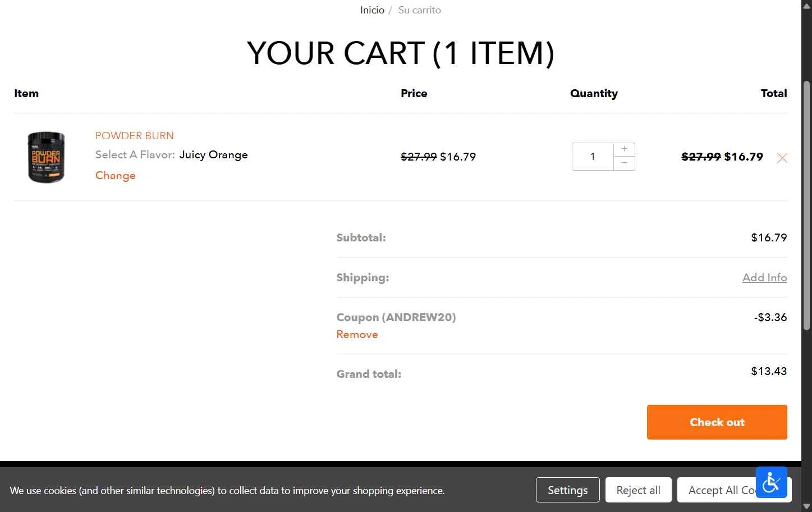The image size is (812, 512).
Task: Remove Powder Burn item with X icon
Action: click(x=782, y=158)
